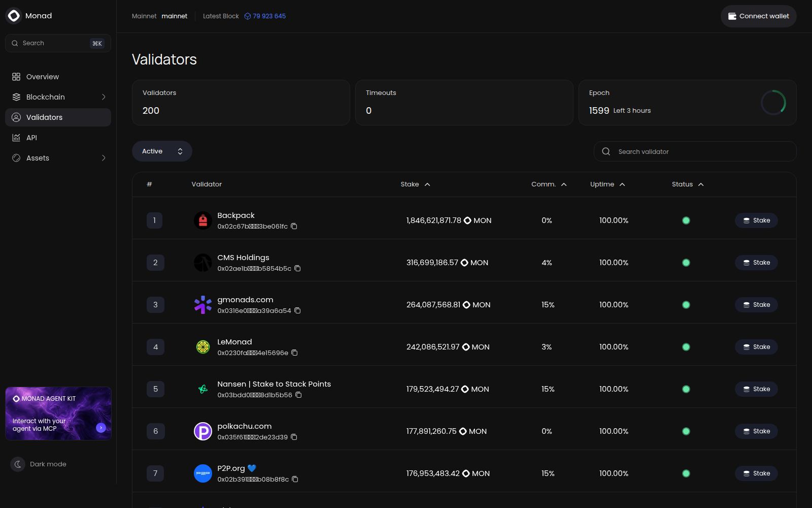812x508 pixels.
Task: Open Monad Agent Kit banner
Action: pos(58,414)
